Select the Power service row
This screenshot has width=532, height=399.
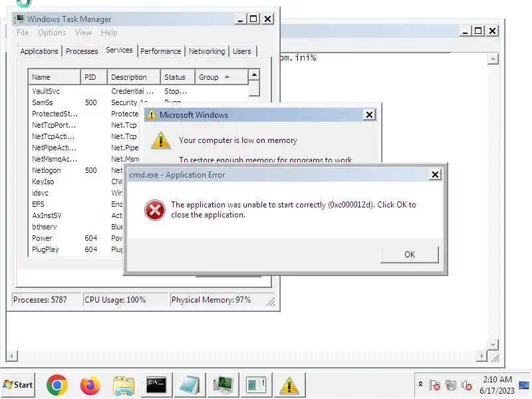76,238
